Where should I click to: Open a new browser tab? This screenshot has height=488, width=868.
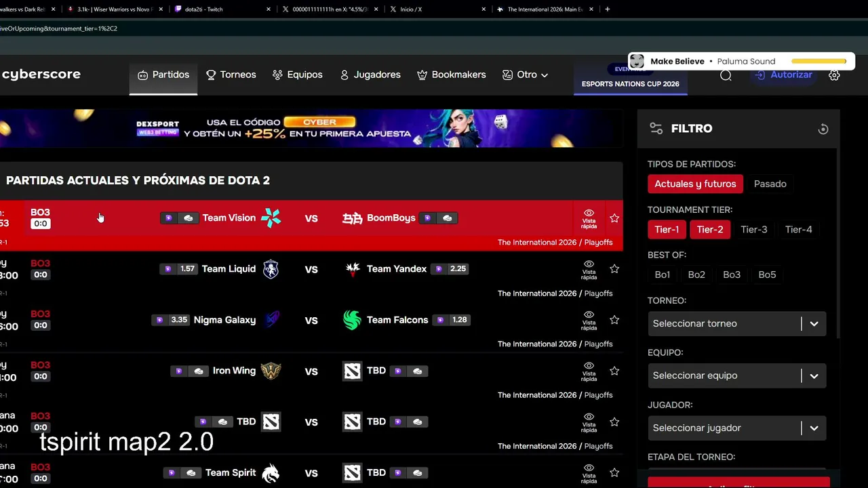(x=607, y=9)
